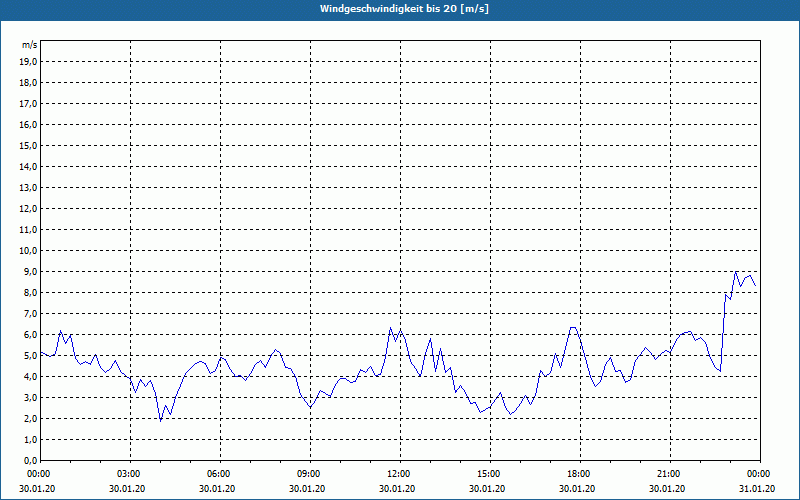Select the "13,0" y-axis value
The image size is (800, 500).
pyautogui.click(x=28, y=188)
